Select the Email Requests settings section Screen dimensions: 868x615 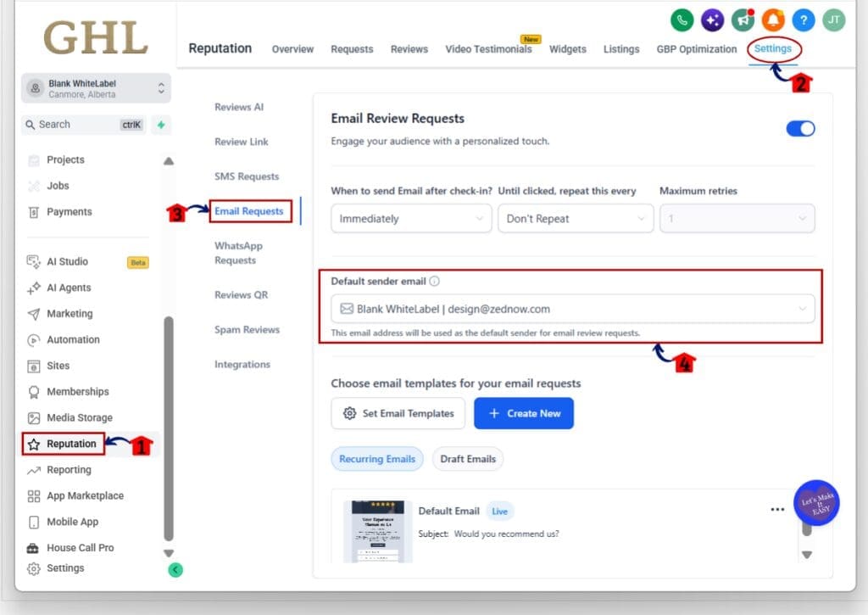(x=249, y=211)
